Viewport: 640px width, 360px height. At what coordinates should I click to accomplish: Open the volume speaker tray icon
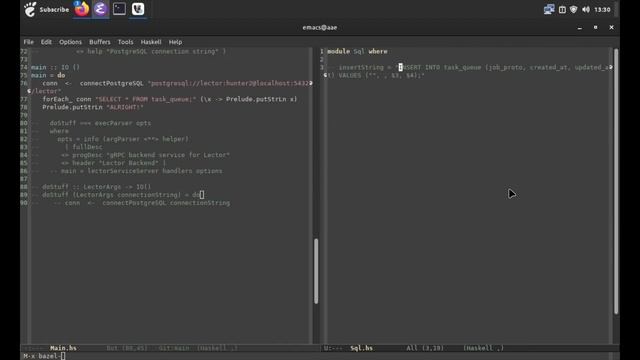(586, 9)
